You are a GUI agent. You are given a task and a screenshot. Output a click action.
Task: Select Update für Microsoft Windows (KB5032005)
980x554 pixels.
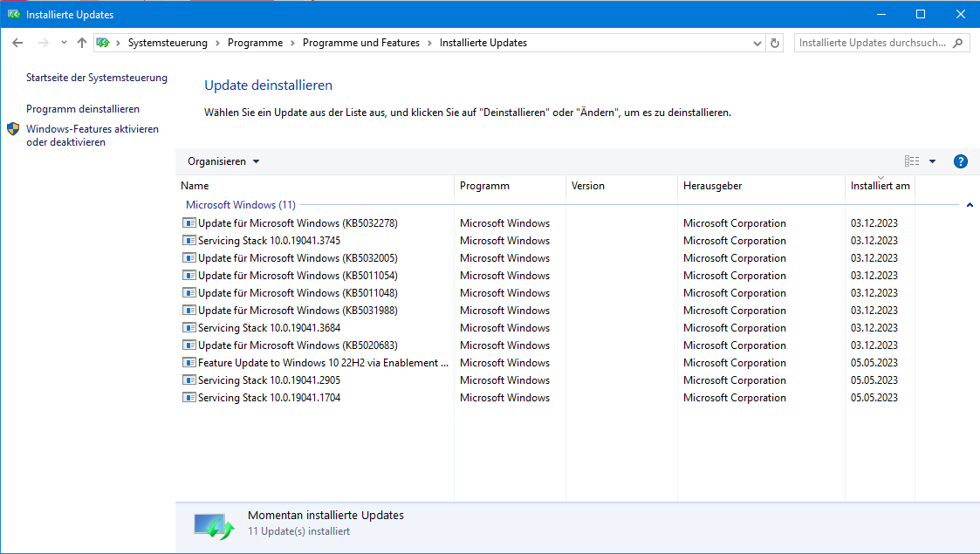(298, 258)
